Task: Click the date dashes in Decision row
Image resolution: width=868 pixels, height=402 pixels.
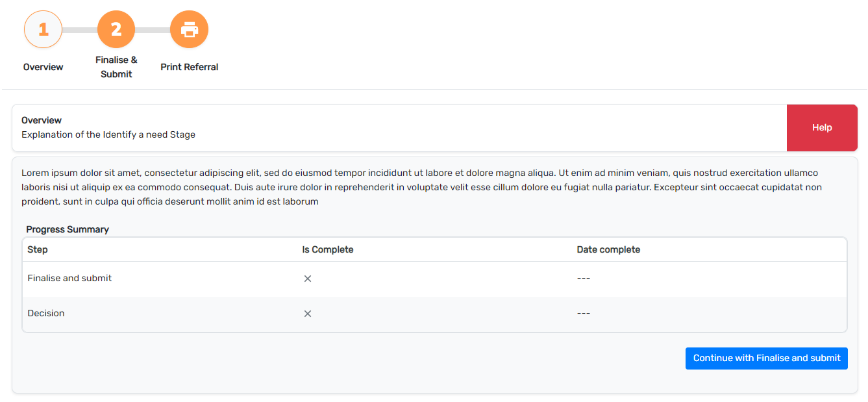Action: (x=583, y=313)
